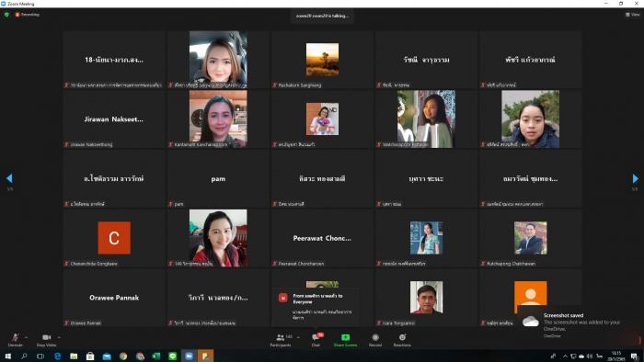Go to next gallery page arrow
Viewport: 644px width, 362px height.
[x=635, y=178]
